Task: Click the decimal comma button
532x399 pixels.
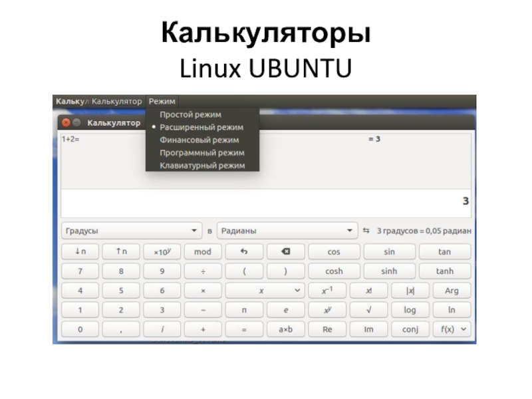Action: [x=121, y=329]
